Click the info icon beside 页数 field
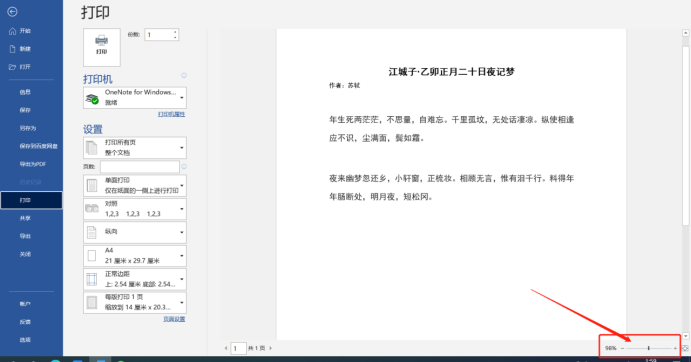The height and width of the screenshot is (362, 691). coord(184,167)
